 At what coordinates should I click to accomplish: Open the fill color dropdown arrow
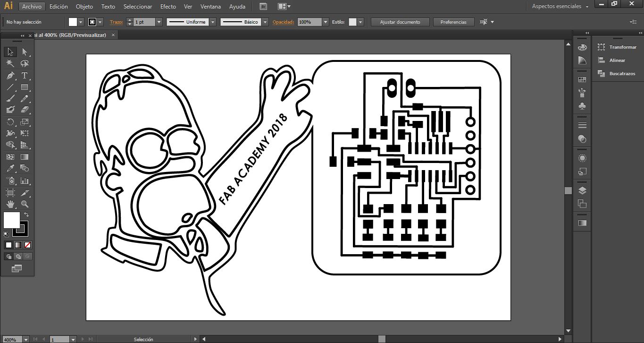(81, 22)
